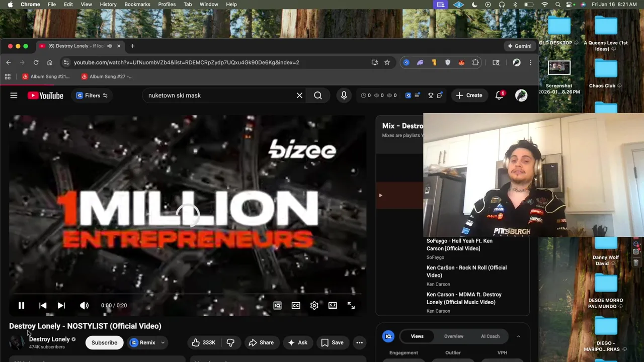Open the Create button menu
Screen dimensions: 644x362
469,95
